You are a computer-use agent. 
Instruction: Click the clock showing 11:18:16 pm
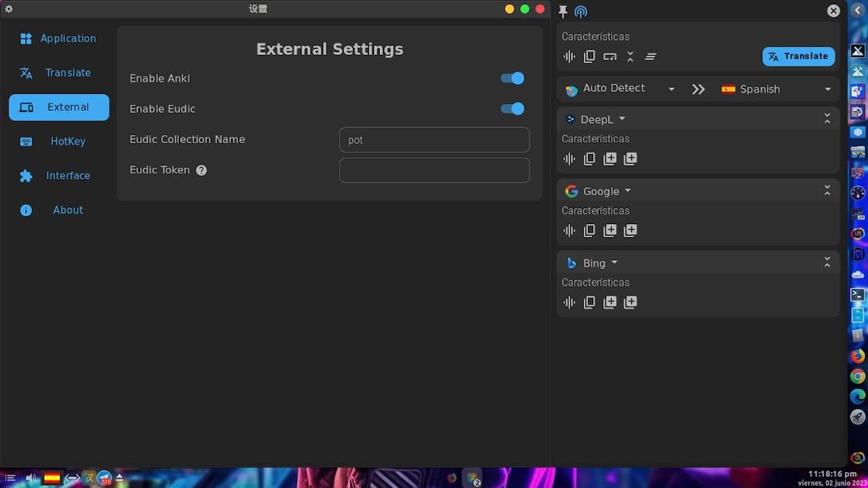click(833, 474)
